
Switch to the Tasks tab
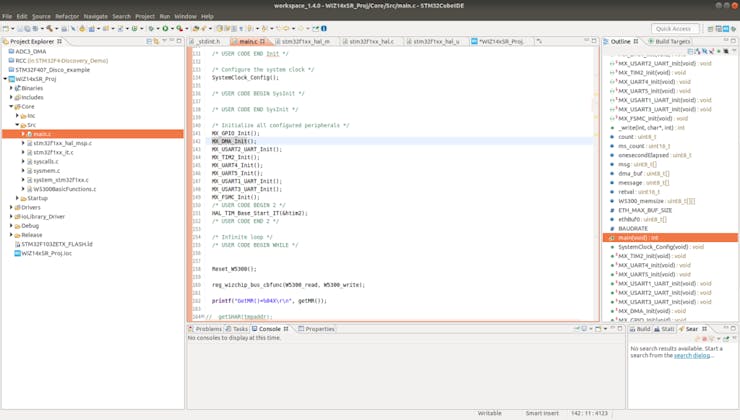(x=236, y=329)
